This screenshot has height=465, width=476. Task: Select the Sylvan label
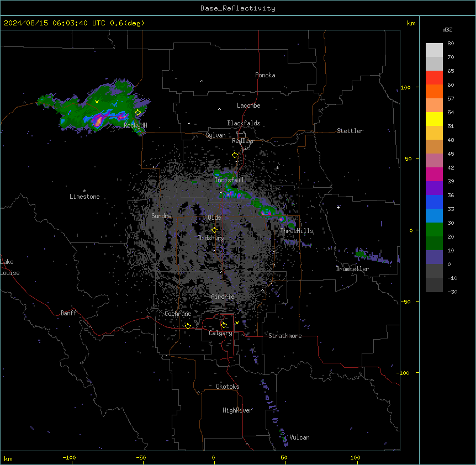[x=215, y=135]
